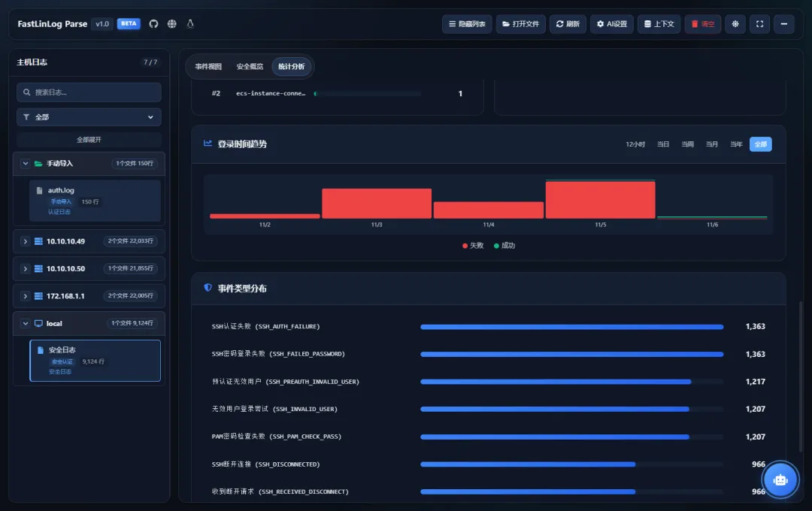Open the GitHub repository icon
This screenshot has height=511, width=812.
153,24
